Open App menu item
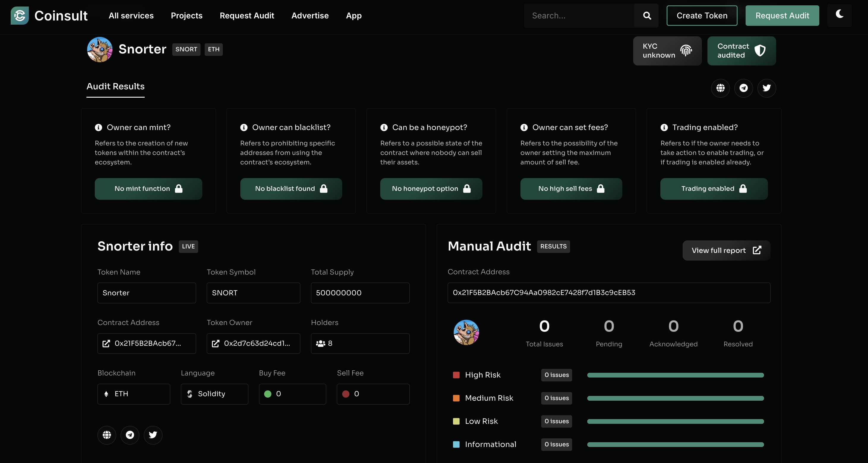 click(354, 15)
